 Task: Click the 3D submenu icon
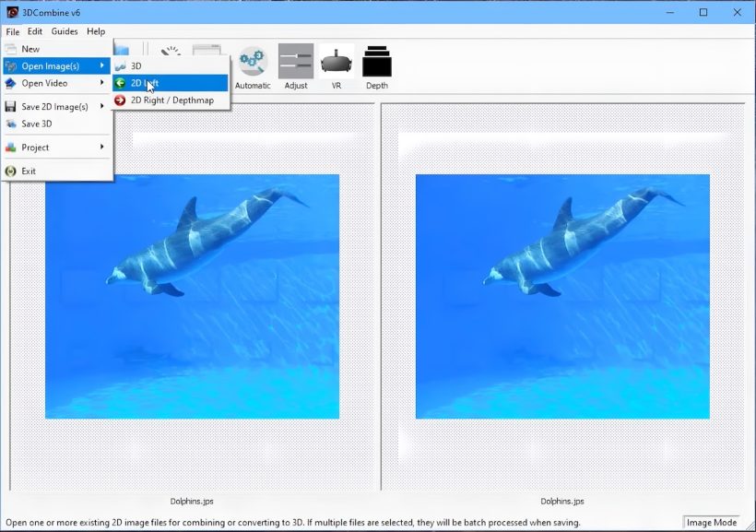(123, 65)
